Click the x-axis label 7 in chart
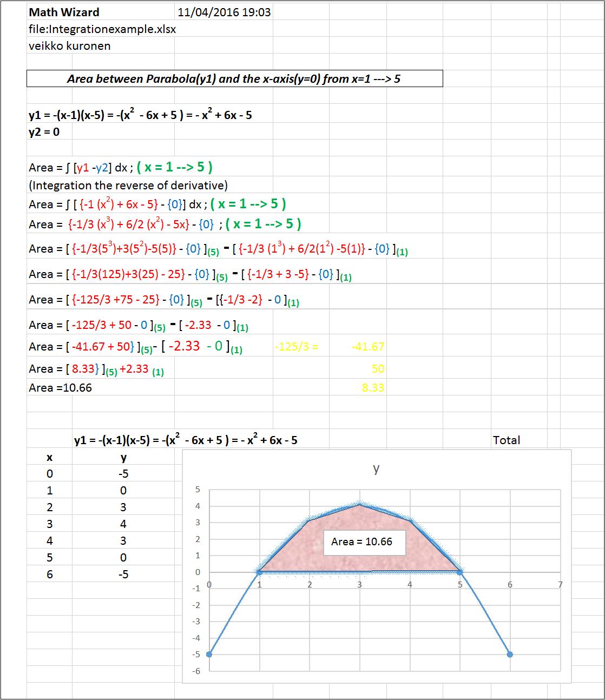Image resolution: width=605 pixels, height=700 pixels. [x=560, y=584]
